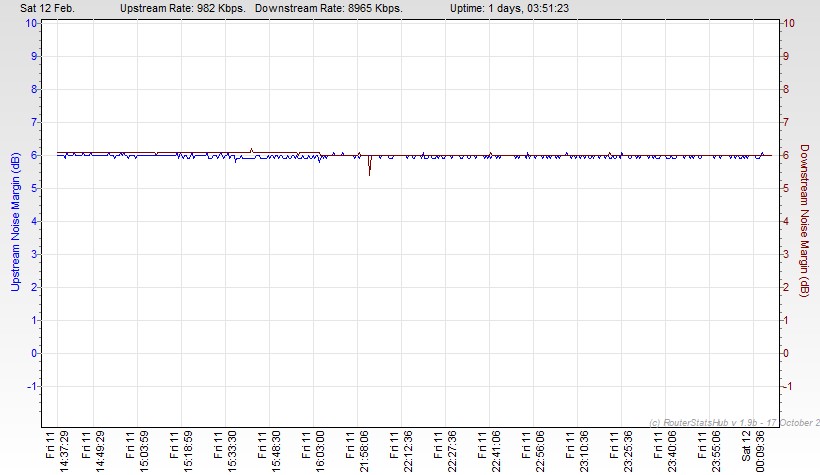
Task: Click the small downstream bump near 15:48
Action: 251,150
